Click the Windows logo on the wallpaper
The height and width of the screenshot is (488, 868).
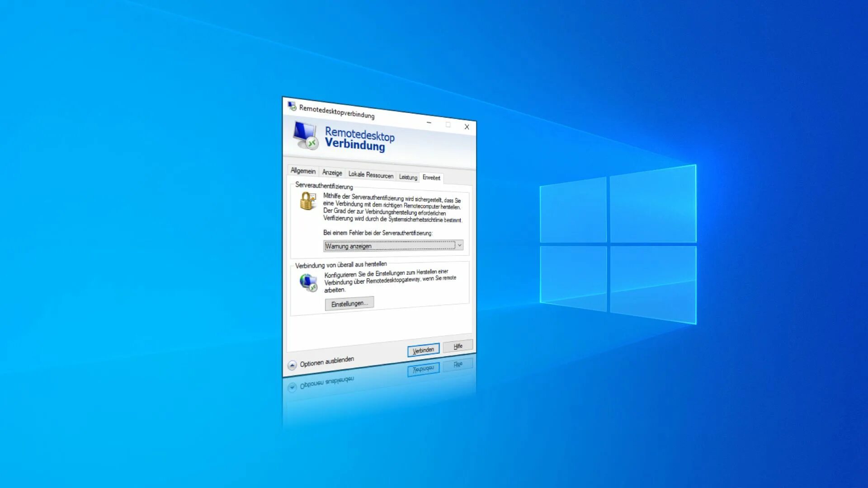click(618, 244)
